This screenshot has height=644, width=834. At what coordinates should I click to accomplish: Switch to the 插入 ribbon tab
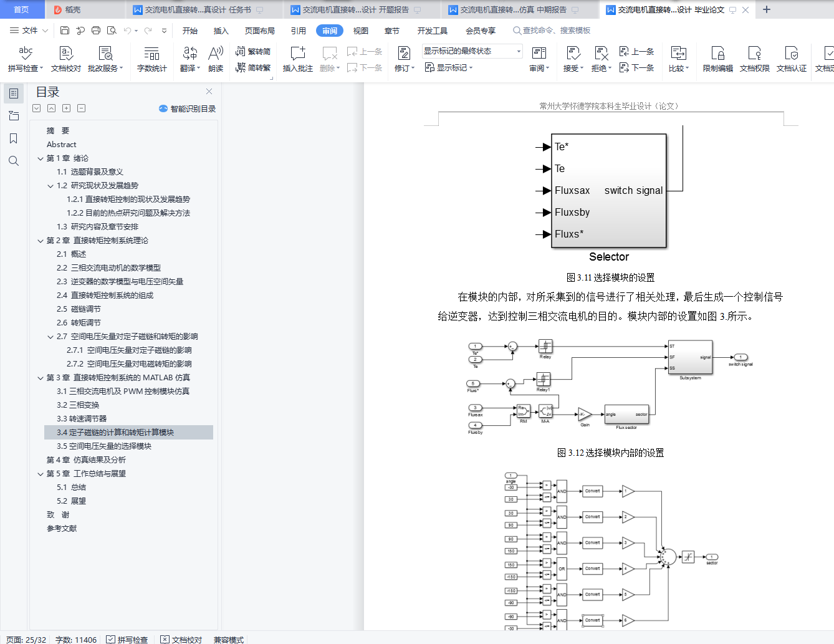click(221, 31)
